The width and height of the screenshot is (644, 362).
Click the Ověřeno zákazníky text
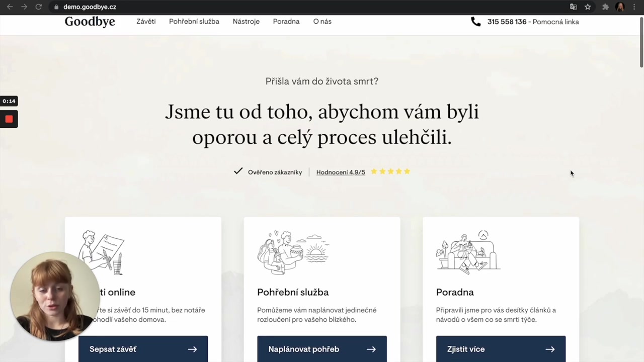275,172
